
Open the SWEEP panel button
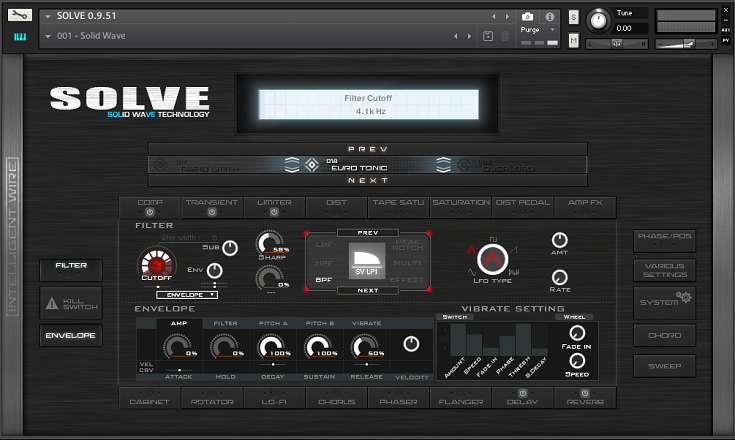[665, 366]
